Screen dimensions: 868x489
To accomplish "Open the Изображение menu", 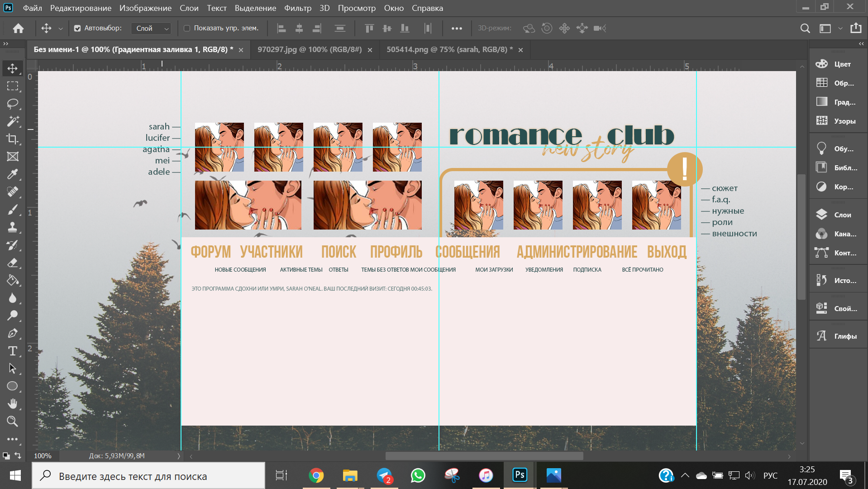I will [145, 8].
